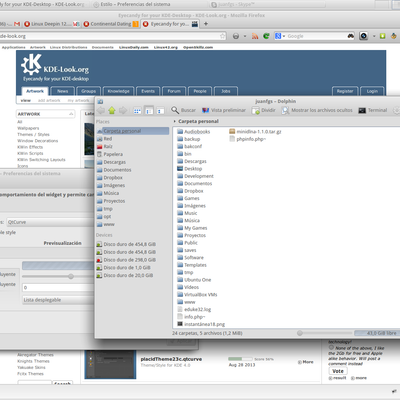Image resolution: width=400 pixels, height=400 pixels.
Task: Switch Dolphin to icons view mode
Action: [x=137, y=111]
